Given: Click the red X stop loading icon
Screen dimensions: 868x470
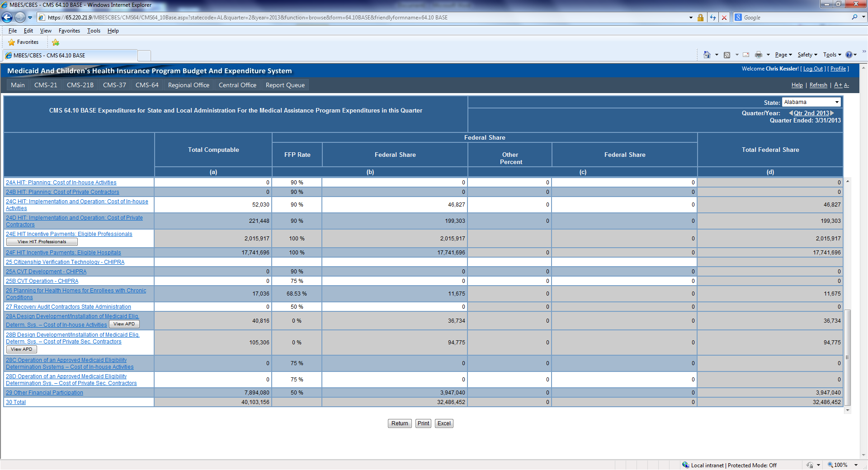Looking at the screenshot, I should pyautogui.click(x=724, y=18).
